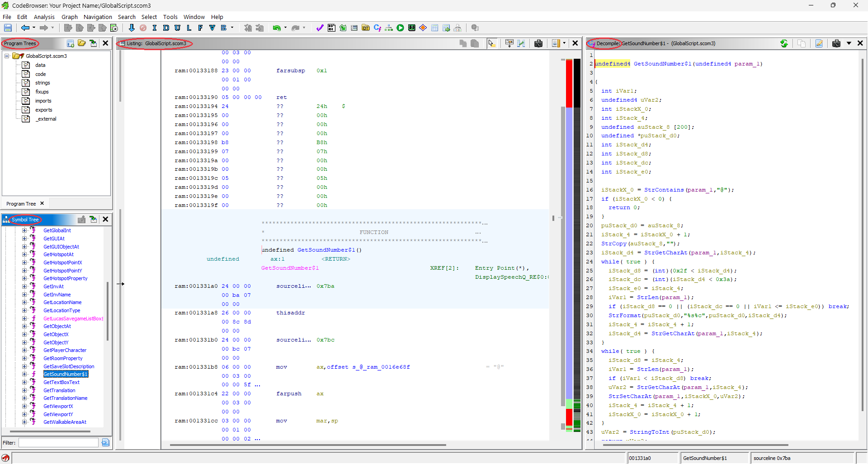Open Script Manager green play icon
The height and width of the screenshot is (464, 868).
pos(400,28)
